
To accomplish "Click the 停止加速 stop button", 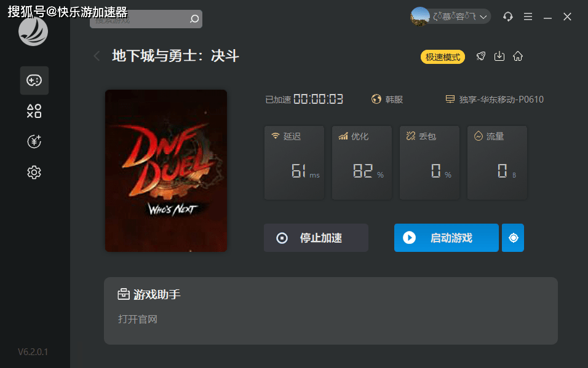I will coord(316,238).
